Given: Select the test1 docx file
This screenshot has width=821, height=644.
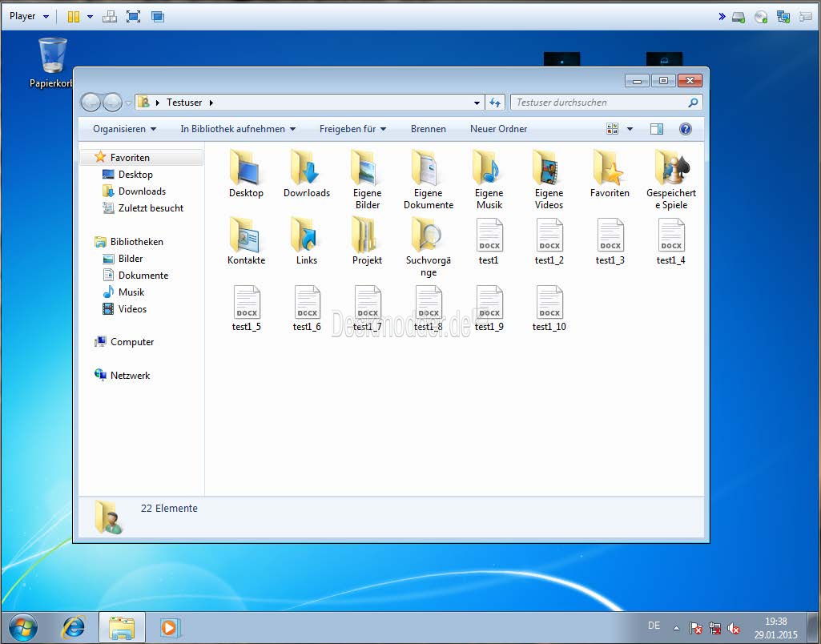Looking at the screenshot, I should point(489,241).
